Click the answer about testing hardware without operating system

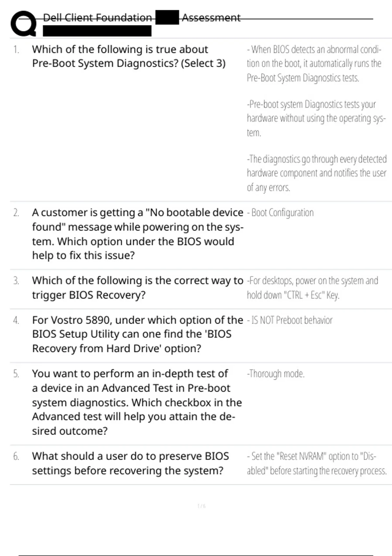click(x=316, y=118)
